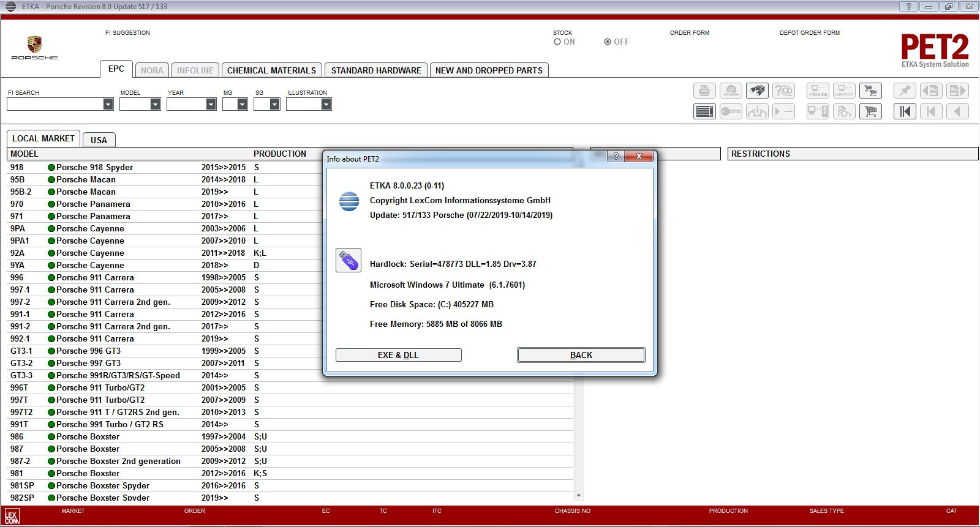Click the help button in Info about PET2 title bar

[616, 156]
